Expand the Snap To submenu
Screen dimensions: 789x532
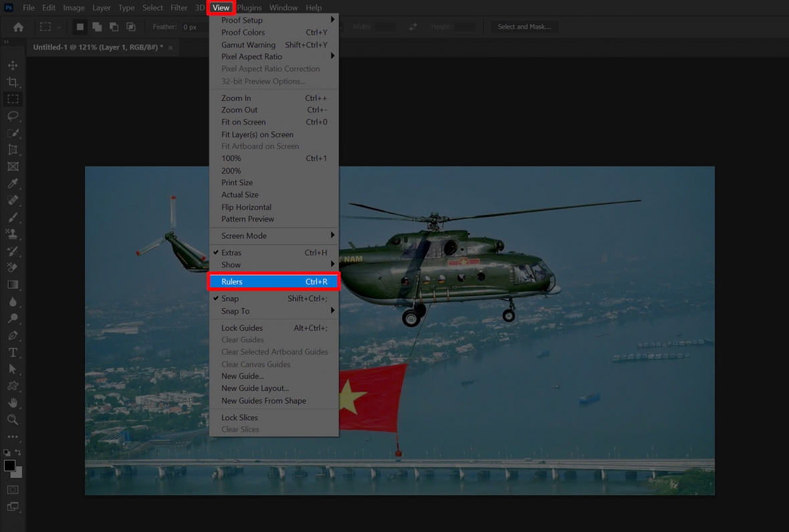273,311
